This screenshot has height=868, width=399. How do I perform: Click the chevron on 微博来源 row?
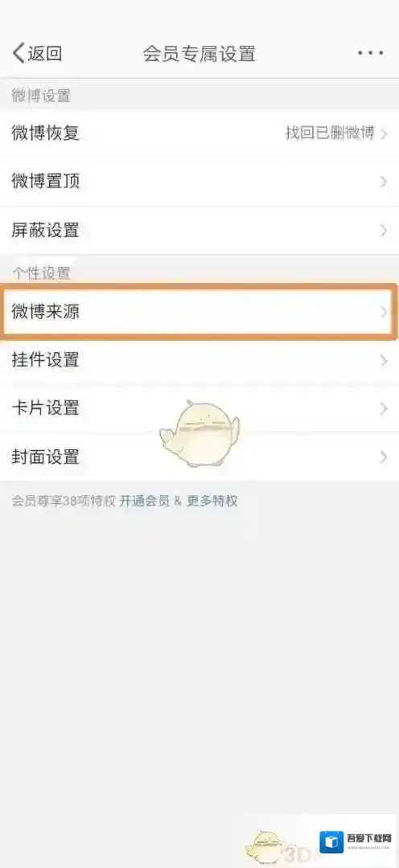pos(384,312)
